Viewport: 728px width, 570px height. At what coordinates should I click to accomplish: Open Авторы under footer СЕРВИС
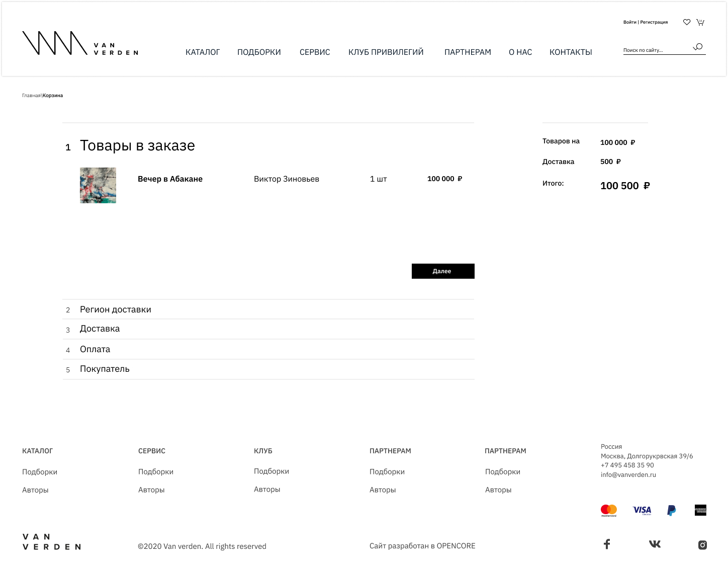151,490
